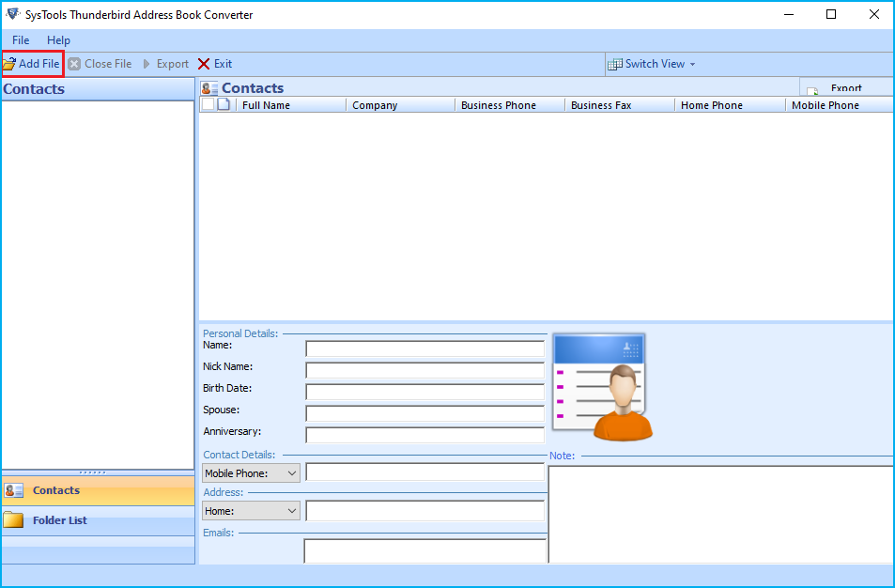
Task: Open the File menu
Action: (21, 40)
